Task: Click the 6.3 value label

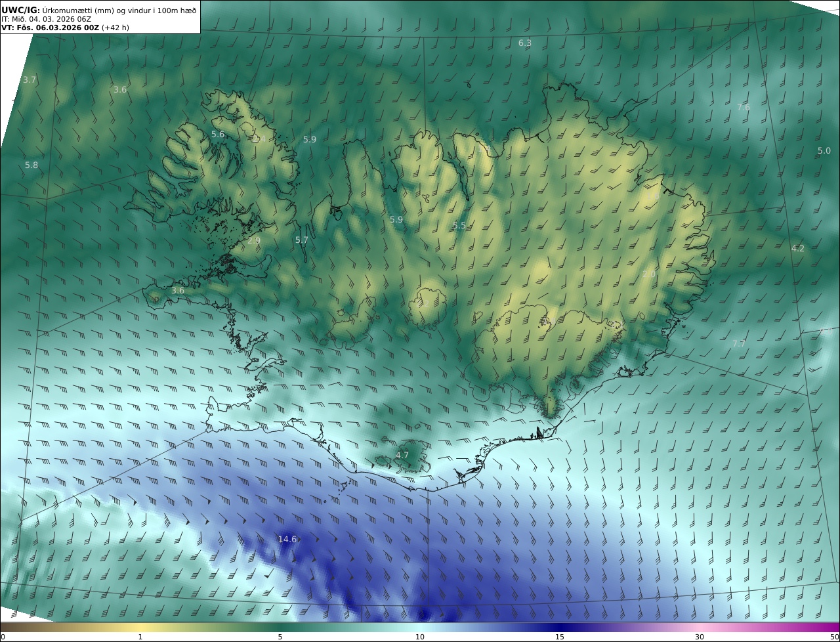Action: click(525, 43)
